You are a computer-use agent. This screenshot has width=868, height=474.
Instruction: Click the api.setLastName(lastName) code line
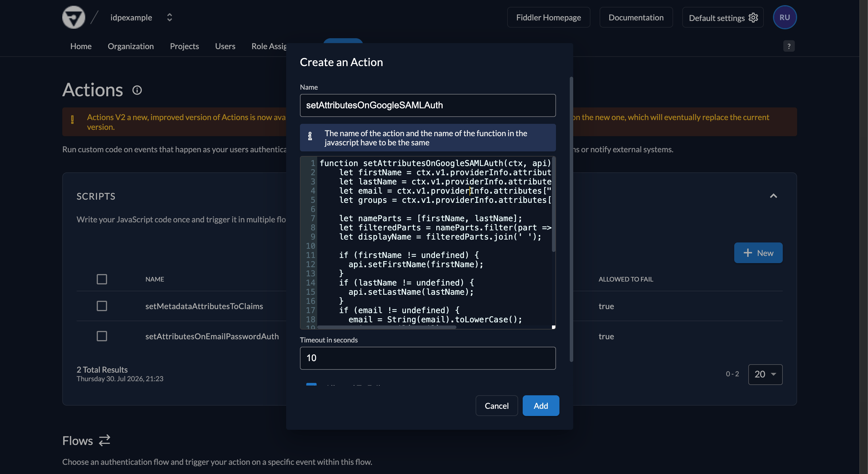pos(411,292)
